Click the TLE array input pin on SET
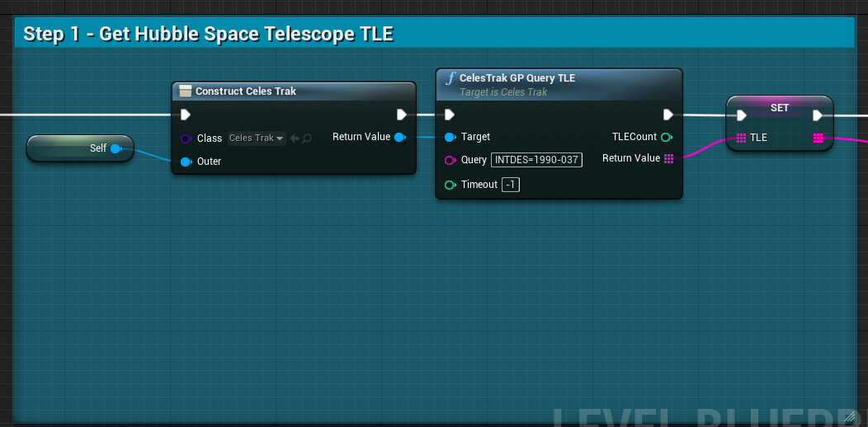This screenshot has width=868, height=427. [x=742, y=138]
